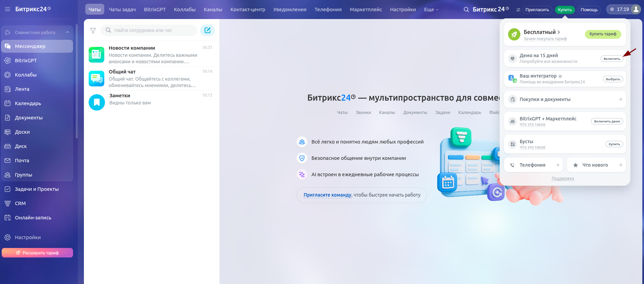This screenshot has height=284, width=644.
Task: Click the Пригласить button
Action: pos(537,10)
